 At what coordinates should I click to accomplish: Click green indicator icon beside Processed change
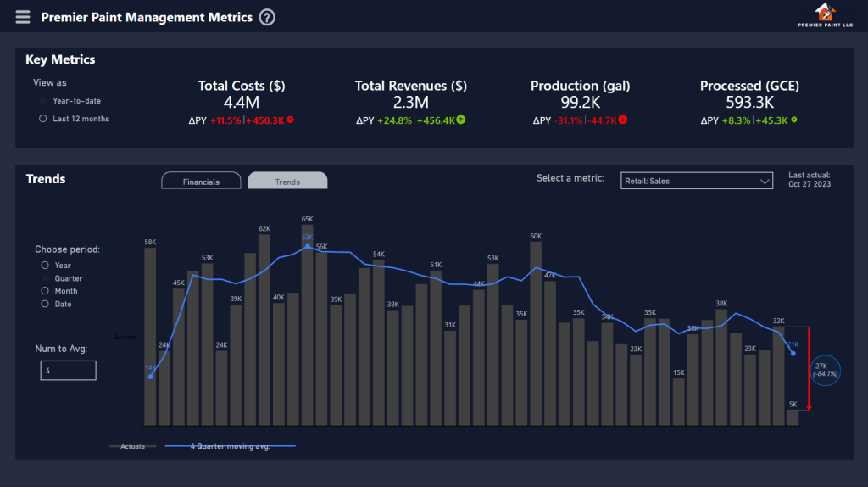pyautogui.click(x=794, y=120)
